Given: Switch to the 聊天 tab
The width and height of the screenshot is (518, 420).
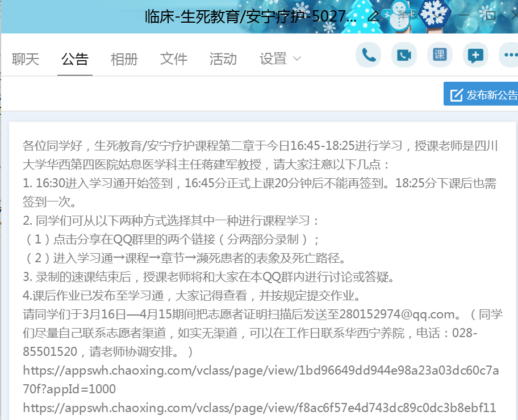Looking at the screenshot, I should (26, 59).
